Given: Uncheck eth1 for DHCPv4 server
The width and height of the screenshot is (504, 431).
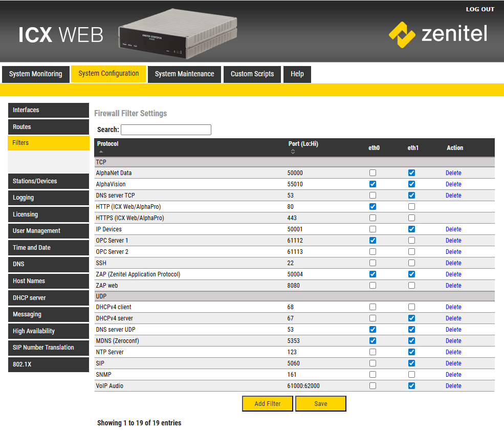Looking at the screenshot, I should coord(411,318).
